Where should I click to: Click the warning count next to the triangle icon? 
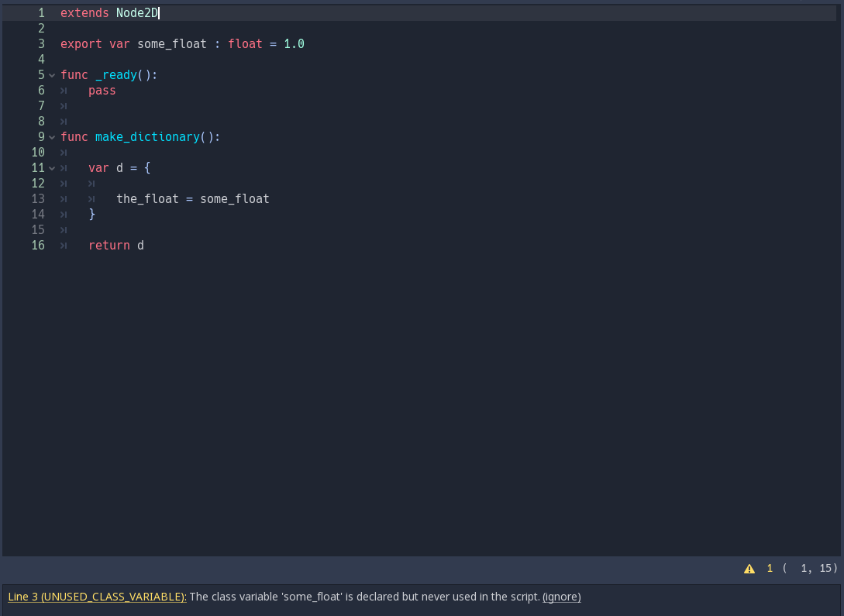tap(769, 568)
